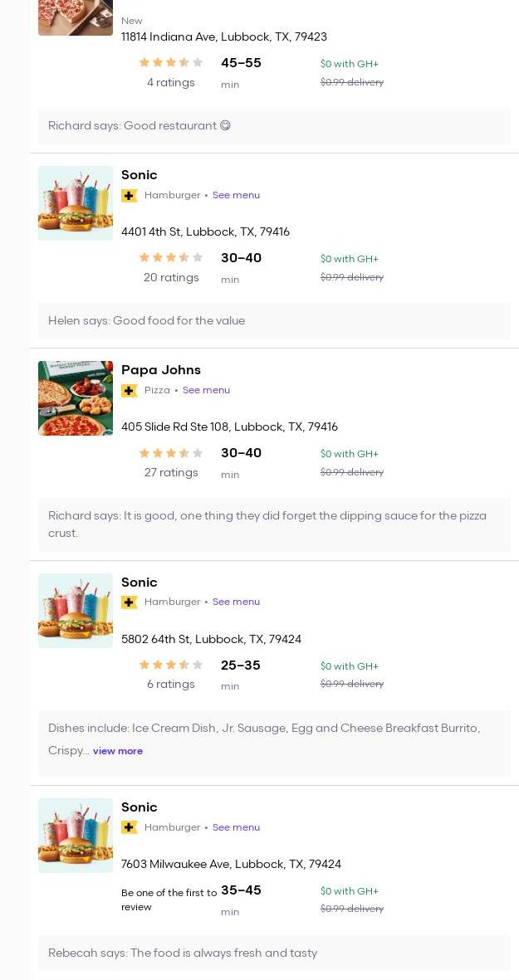This screenshot has height=980, width=519.
Task: Expand dishes list with view more
Action: [118, 751]
